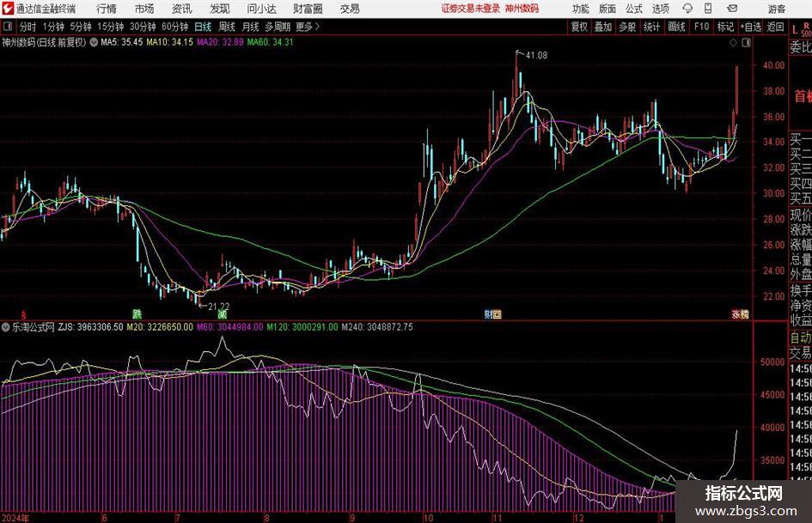Screen dimensions: 812x523
Task: Open the 多周期 multi-period view
Action: tap(278, 27)
